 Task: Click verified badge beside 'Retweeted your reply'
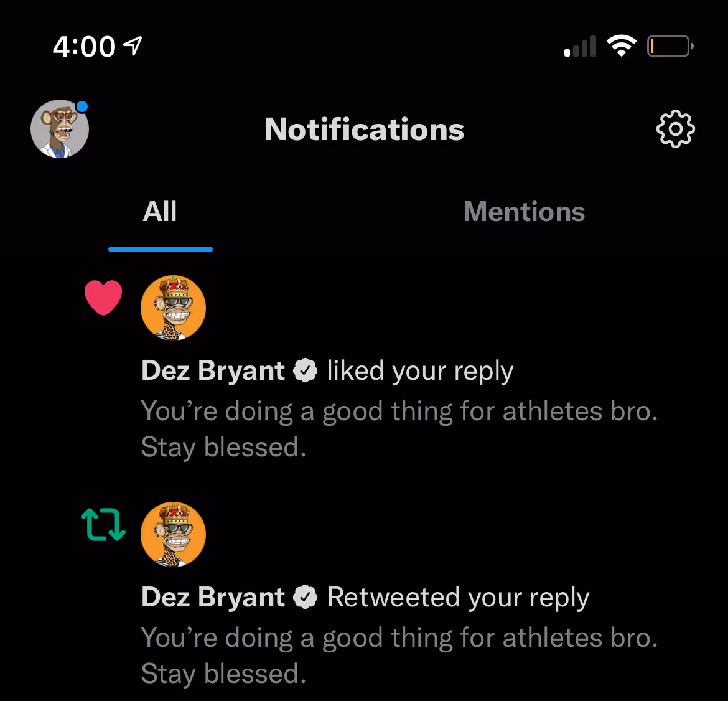(x=305, y=597)
